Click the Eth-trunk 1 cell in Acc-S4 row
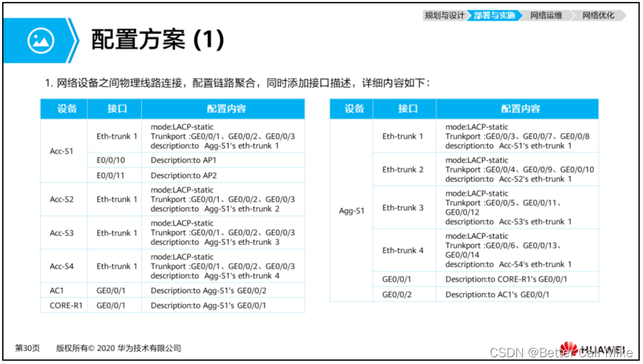Viewport: 643px width, 364px height. [x=115, y=266]
